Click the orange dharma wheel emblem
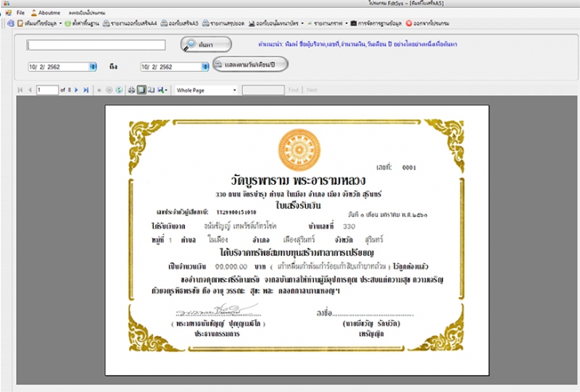Viewport: 580px width, 392px height. coord(300,150)
